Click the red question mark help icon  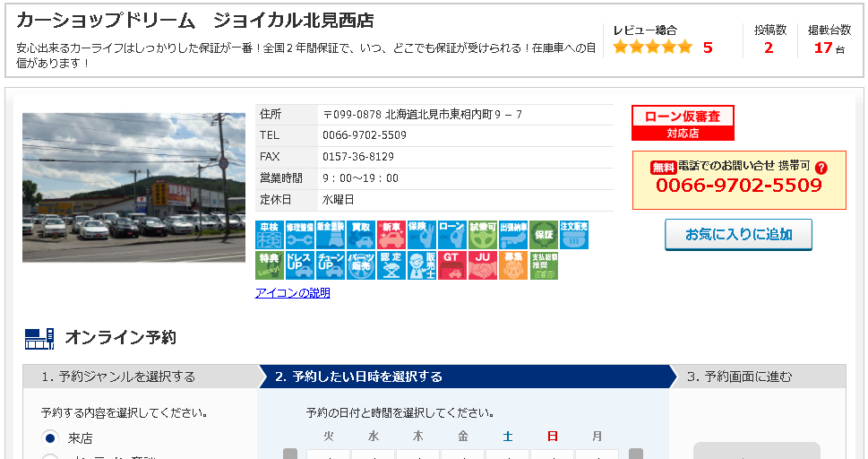821,168
